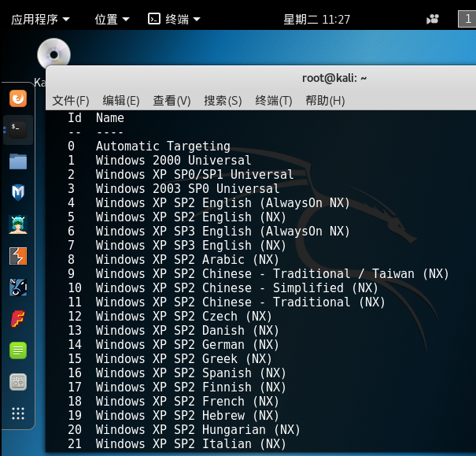This screenshot has width=476, height=456.
Task: Launch Burp Suite from the dock
Action: tap(18, 256)
